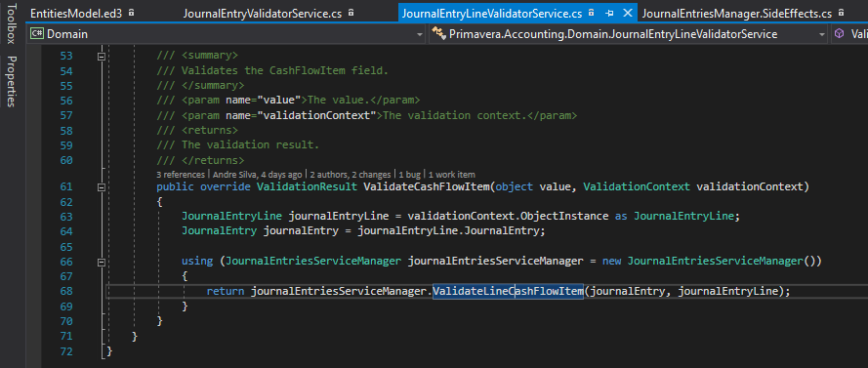The width and height of the screenshot is (868, 368).
Task: Open the type navigation dropdown arrow
Action: click(x=823, y=34)
